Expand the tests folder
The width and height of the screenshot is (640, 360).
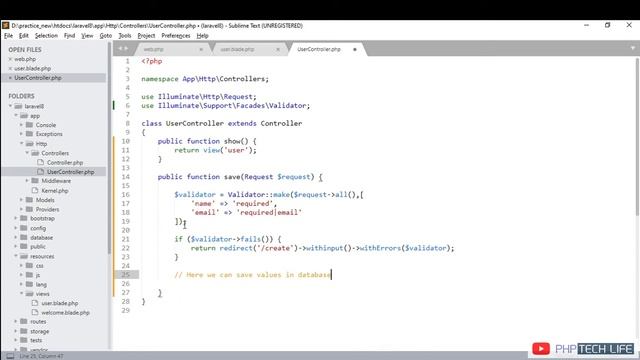point(16,340)
